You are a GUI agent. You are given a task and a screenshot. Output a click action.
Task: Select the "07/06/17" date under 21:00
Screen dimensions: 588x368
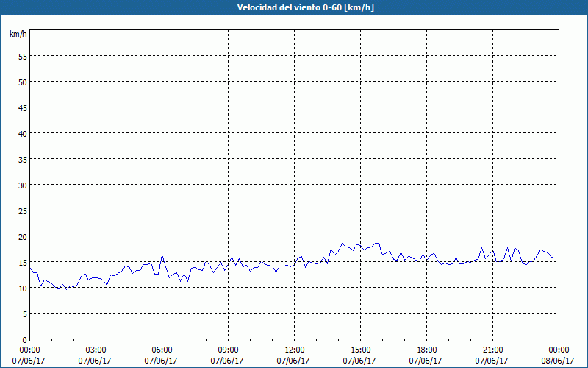point(492,361)
